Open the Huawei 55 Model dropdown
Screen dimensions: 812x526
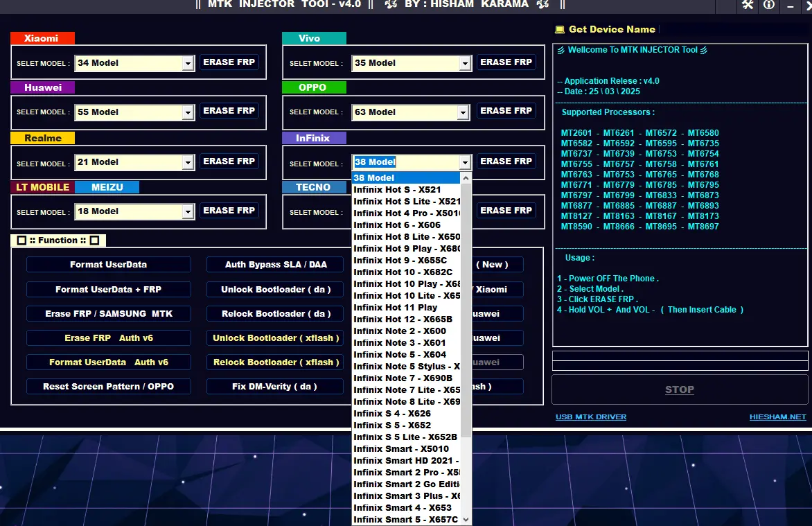[x=188, y=112]
